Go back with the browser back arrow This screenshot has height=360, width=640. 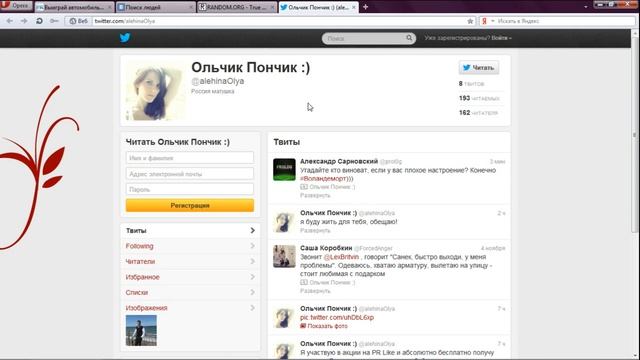pos(10,21)
